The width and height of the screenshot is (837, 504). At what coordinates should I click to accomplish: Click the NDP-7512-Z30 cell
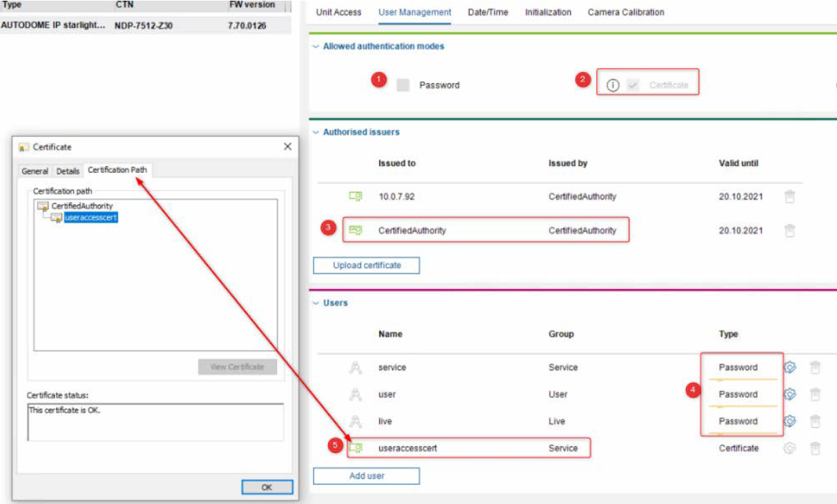tap(144, 26)
